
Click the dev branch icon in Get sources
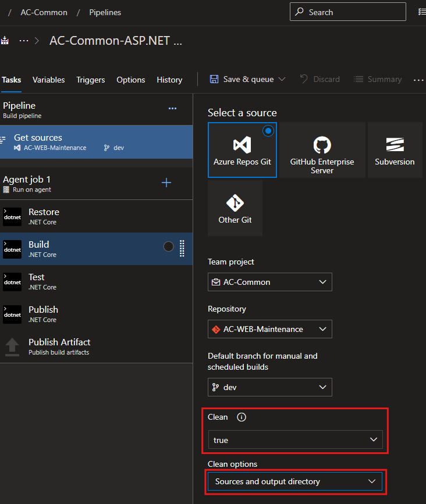click(106, 148)
